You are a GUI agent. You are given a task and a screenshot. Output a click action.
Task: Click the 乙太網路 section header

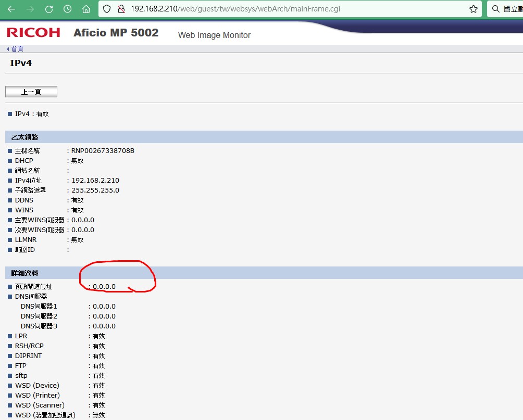click(25, 137)
